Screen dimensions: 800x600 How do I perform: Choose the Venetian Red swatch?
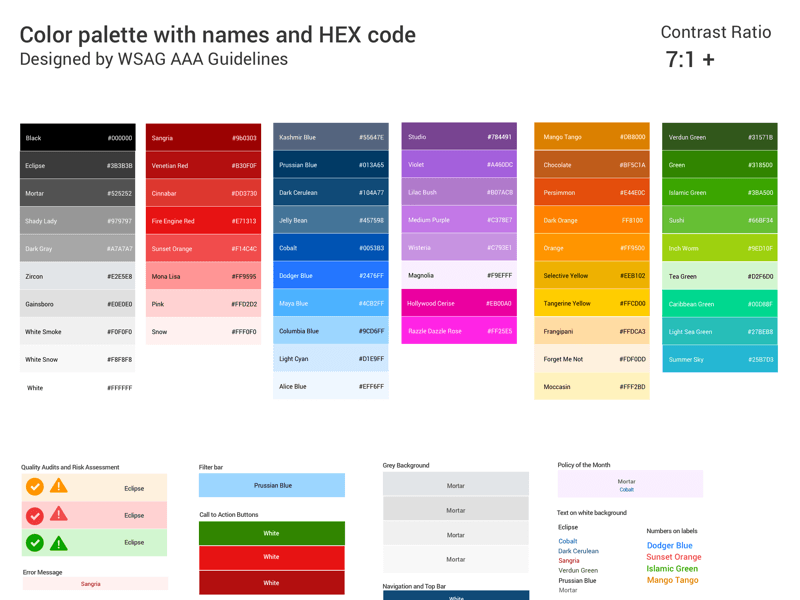click(204, 165)
